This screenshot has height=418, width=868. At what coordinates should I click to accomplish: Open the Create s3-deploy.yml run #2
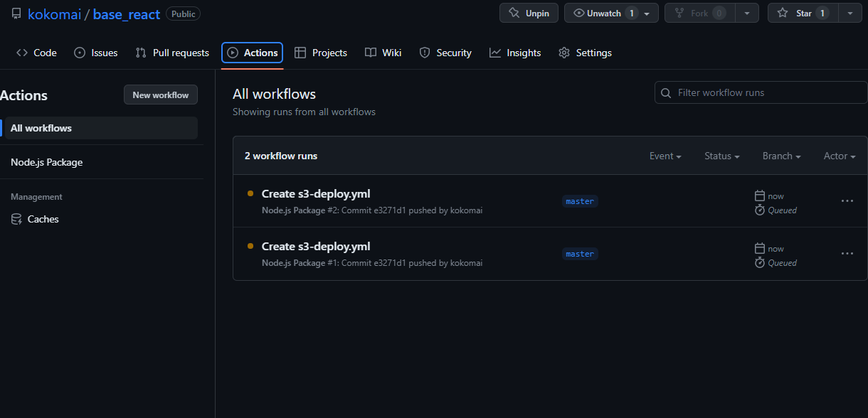[316, 193]
